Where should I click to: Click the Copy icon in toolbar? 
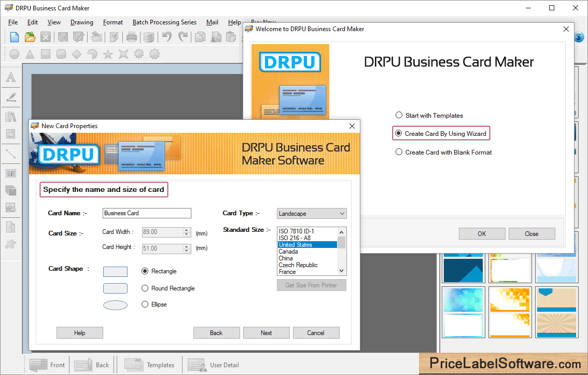[x=200, y=37]
